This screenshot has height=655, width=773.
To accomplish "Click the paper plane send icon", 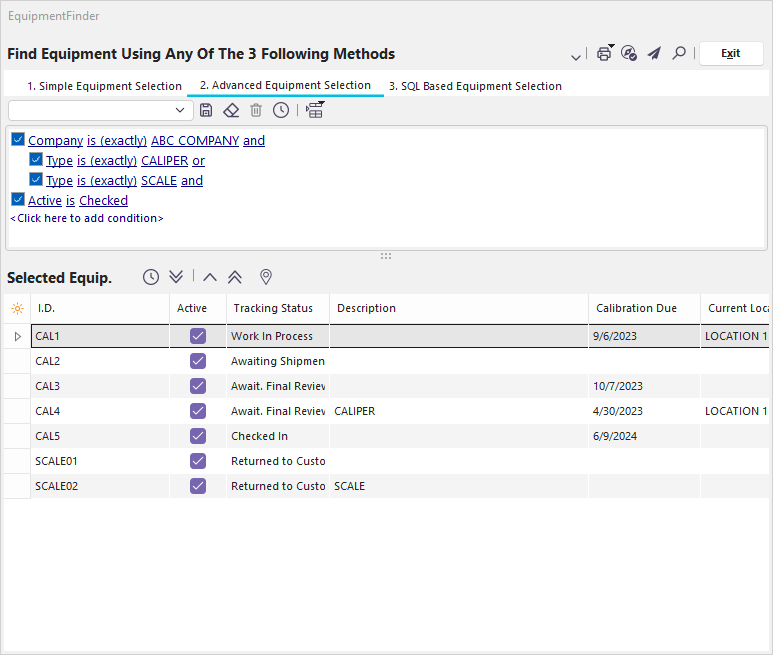I will (654, 54).
